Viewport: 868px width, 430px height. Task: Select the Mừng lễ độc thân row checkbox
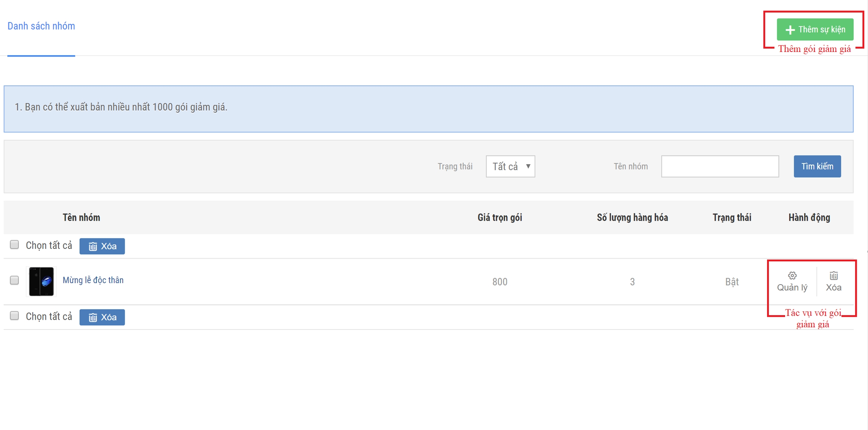click(x=14, y=280)
